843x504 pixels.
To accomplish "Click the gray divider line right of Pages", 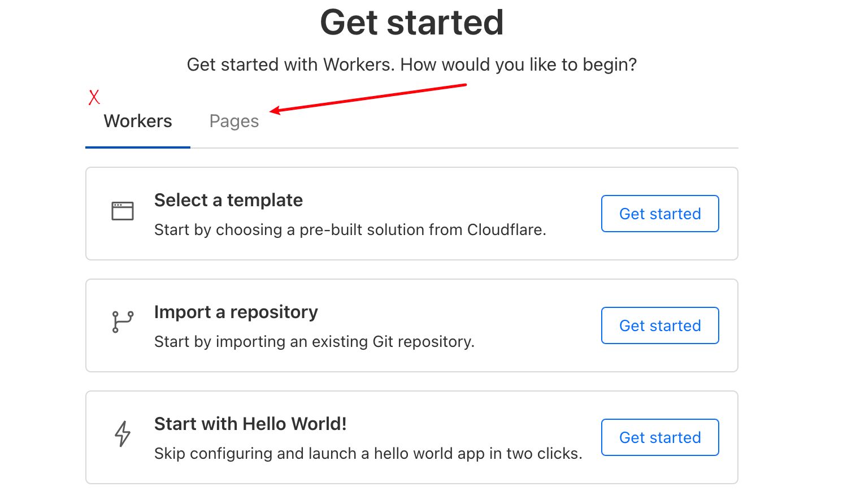I will pyautogui.click(x=463, y=148).
